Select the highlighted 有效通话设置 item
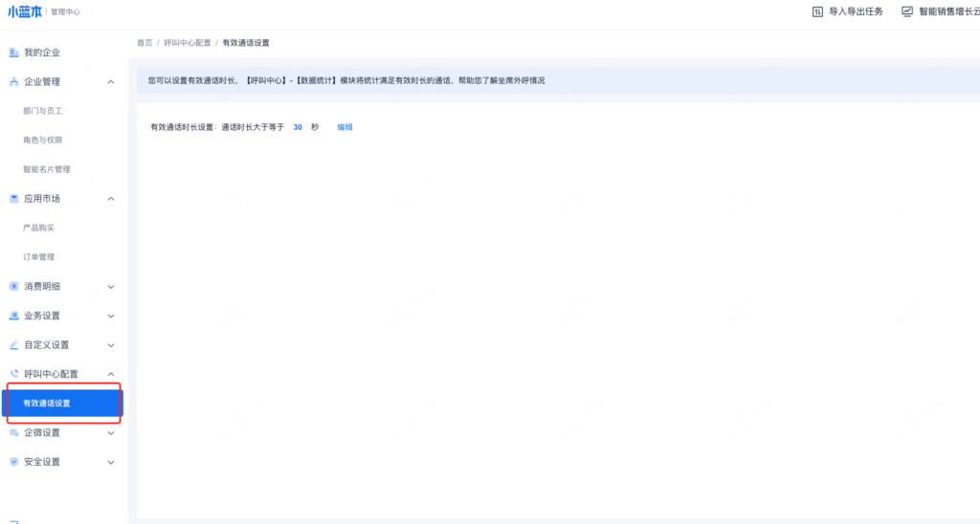The width and height of the screenshot is (980, 524). tap(47, 404)
